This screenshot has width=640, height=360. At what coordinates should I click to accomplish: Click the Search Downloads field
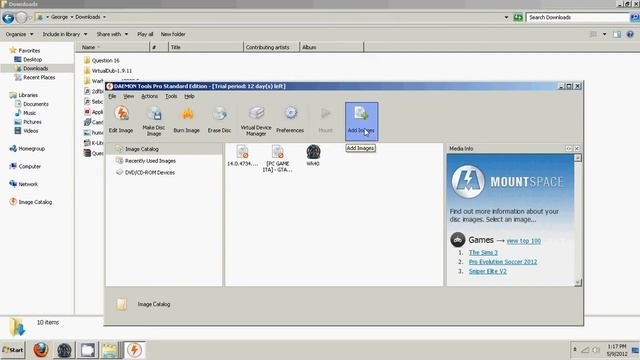(x=577, y=17)
